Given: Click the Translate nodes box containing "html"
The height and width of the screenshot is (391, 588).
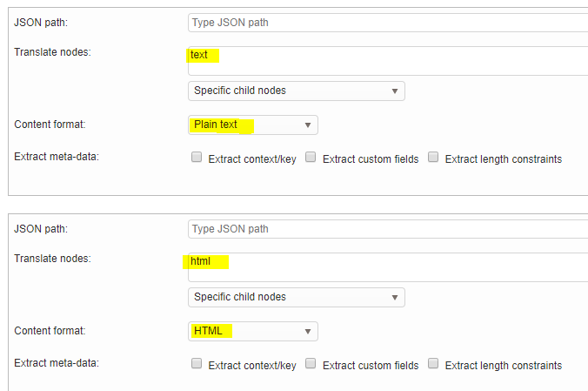Looking at the screenshot, I should [387, 266].
